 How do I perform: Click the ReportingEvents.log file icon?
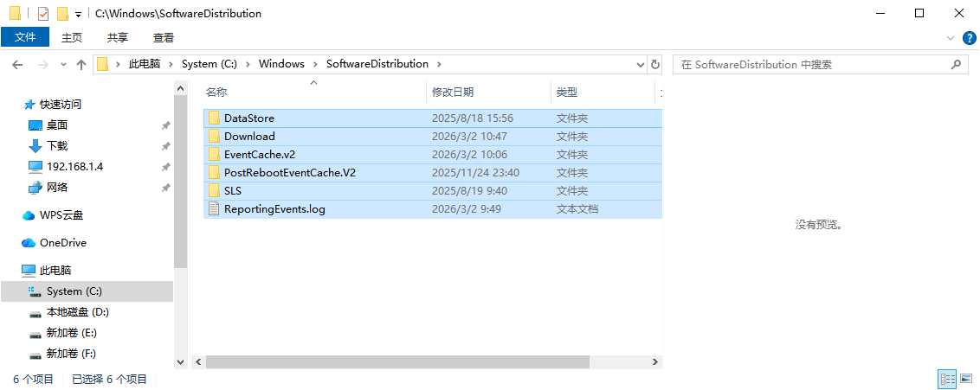tap(215, 208)
